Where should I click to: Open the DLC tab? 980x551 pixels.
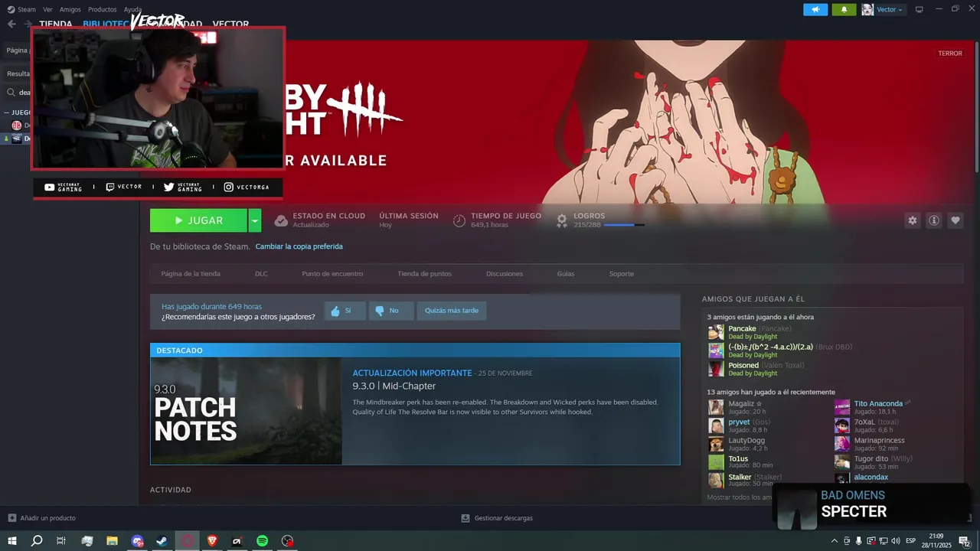(x=261, y=273)
